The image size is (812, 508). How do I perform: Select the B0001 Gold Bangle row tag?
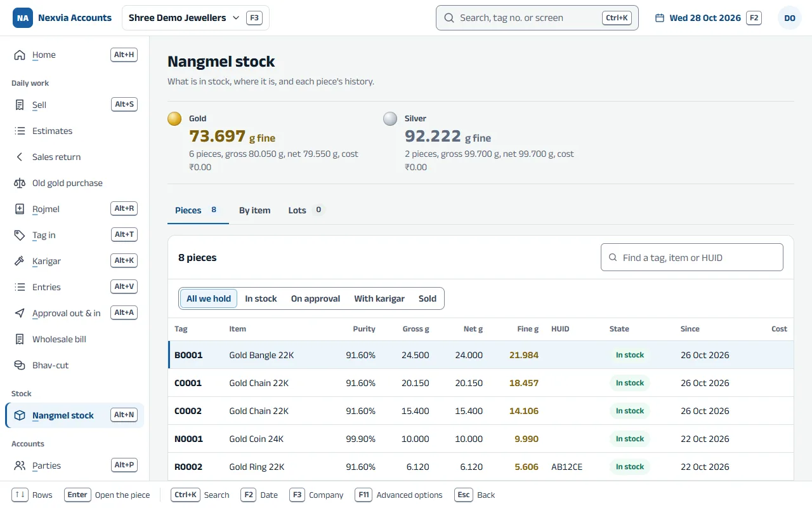coord(188,355)
